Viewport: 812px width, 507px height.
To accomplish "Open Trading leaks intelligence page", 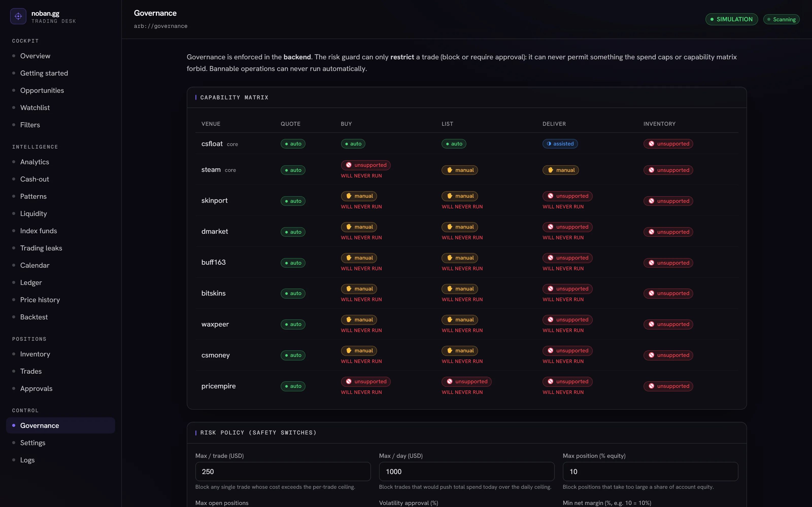I will coord(41,248).
